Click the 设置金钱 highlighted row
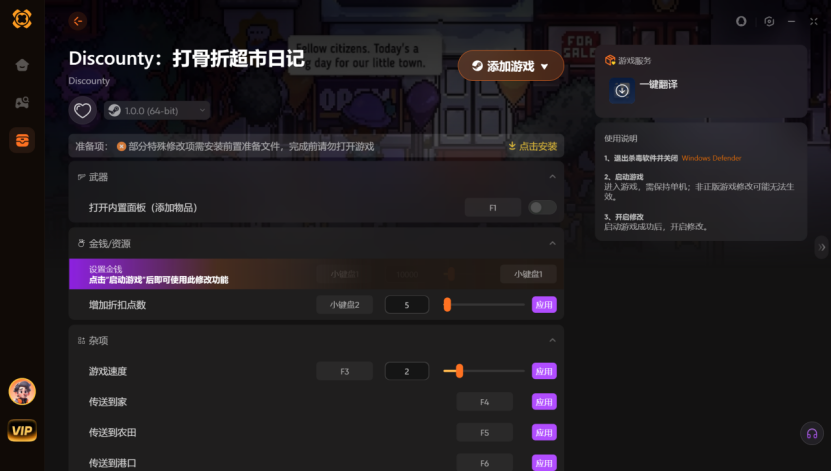 (316, 274)
